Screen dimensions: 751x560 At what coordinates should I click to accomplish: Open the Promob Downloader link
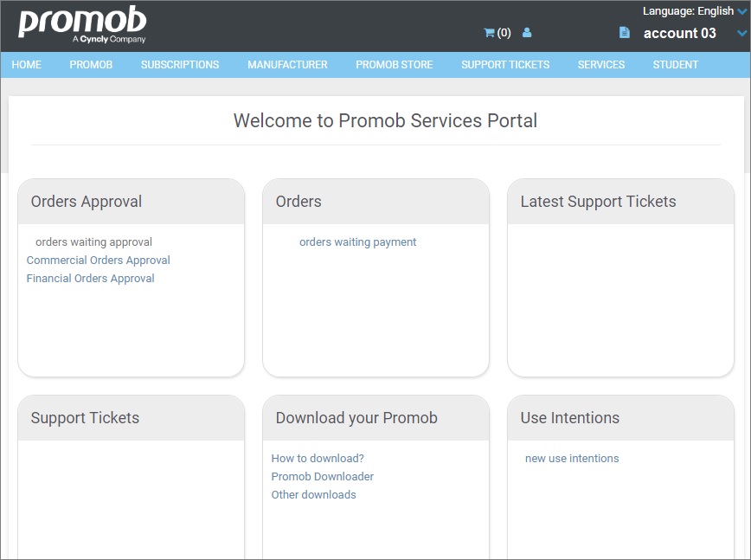[x=323, y=477]
